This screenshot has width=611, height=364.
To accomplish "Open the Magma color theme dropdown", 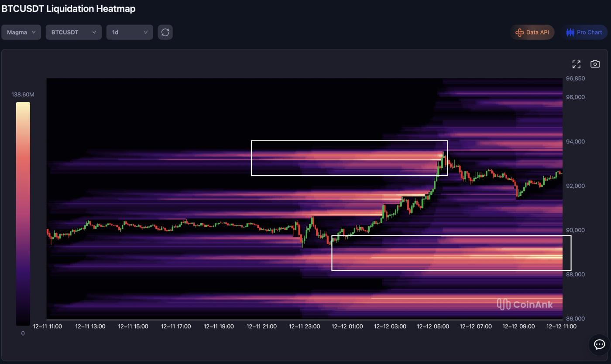I will click(x=21, y=32).
